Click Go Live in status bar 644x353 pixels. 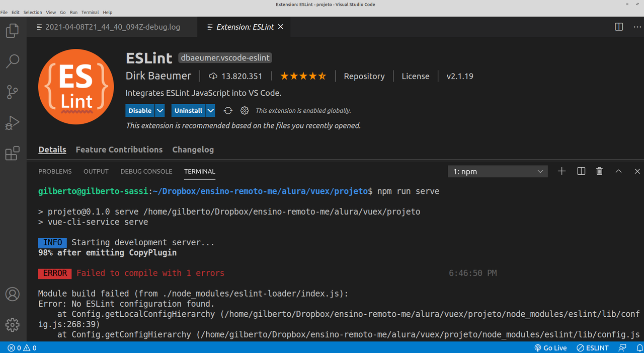click(550, 348)
